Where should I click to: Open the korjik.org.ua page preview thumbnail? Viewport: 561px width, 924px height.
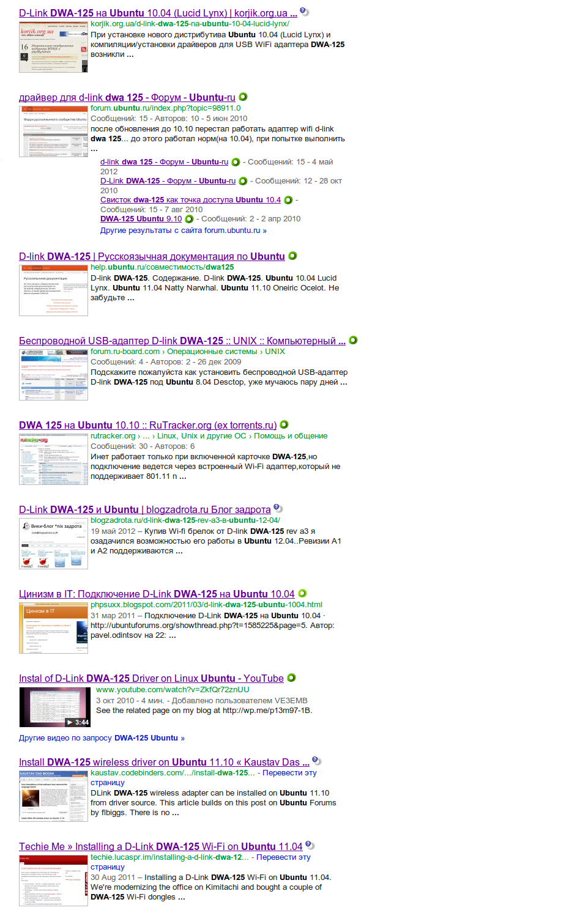[53, 47]
